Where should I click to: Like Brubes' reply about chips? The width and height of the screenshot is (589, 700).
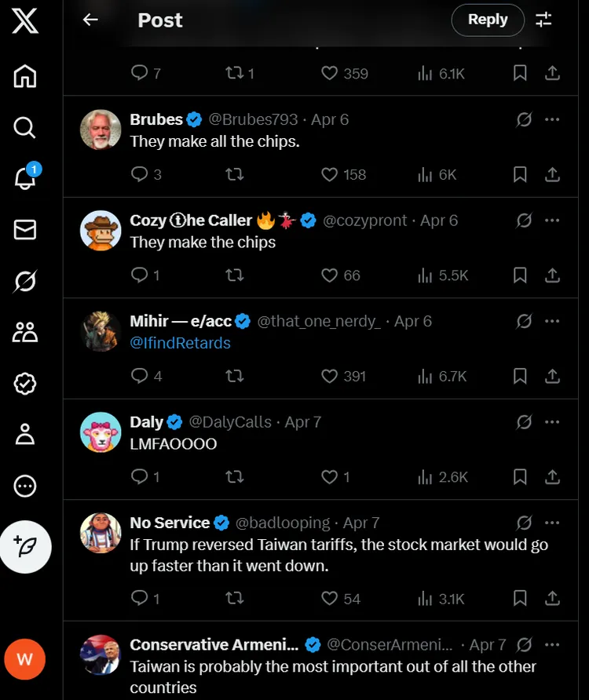pyautogui.click(x=330, y=174)
